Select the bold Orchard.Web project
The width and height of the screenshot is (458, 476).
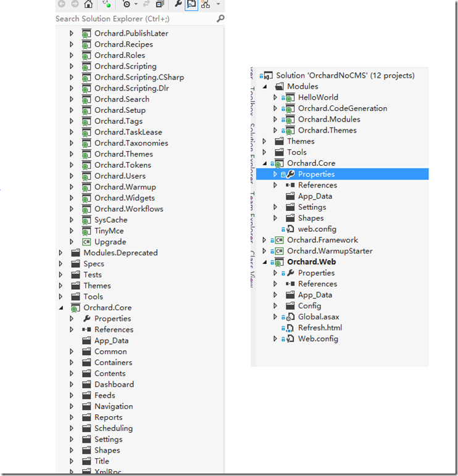(312, 261)
